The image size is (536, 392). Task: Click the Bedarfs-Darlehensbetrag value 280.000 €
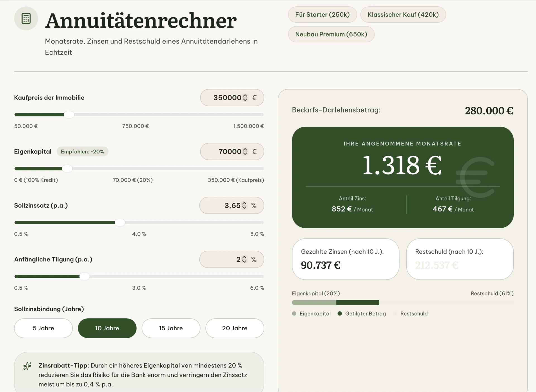pyautogui.click(x=489, y=111)
